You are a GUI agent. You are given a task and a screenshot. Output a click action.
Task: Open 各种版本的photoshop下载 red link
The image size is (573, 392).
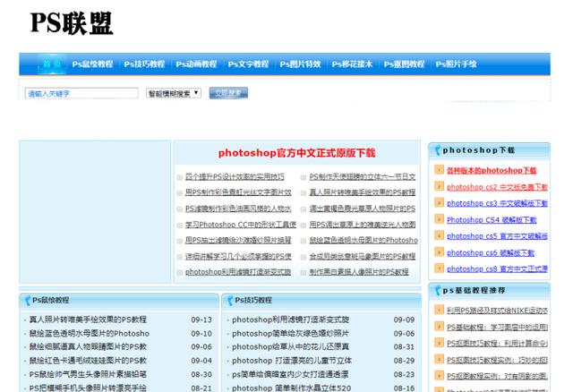pos(492,170)
